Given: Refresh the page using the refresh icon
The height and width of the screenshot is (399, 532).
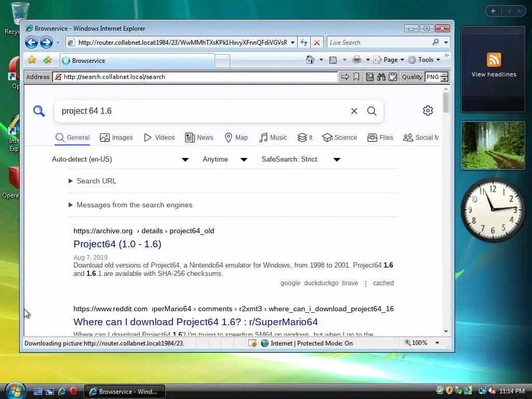Looking at the screenshot, I should tap(304, 43).
